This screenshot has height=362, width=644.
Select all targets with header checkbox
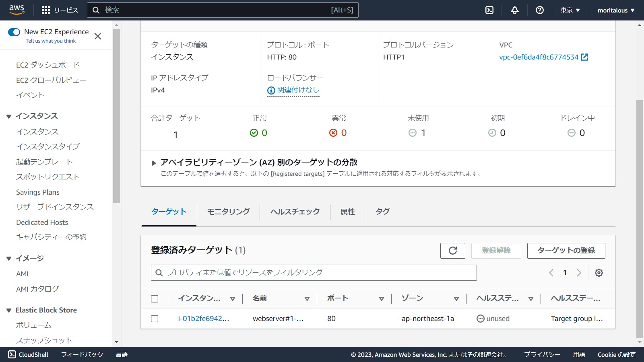(x=155, y=299)
